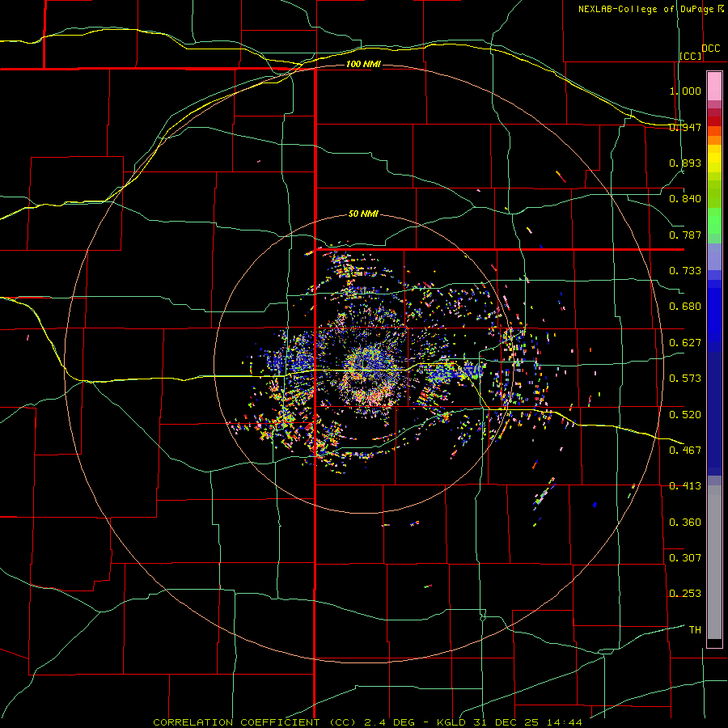Viewport: 728px width, 728px height.
Task: Click the 31 DEC 25 date text
Action: 506,722
